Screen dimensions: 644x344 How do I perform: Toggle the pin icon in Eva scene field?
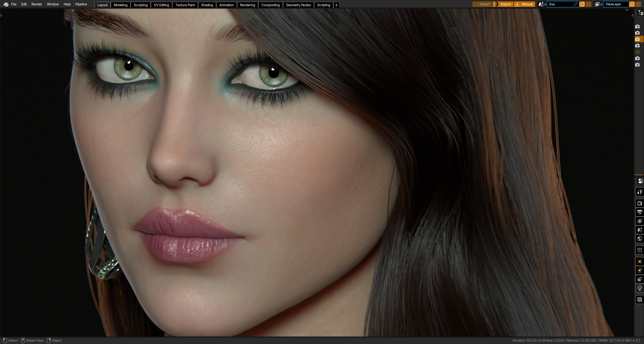point(575,4)
